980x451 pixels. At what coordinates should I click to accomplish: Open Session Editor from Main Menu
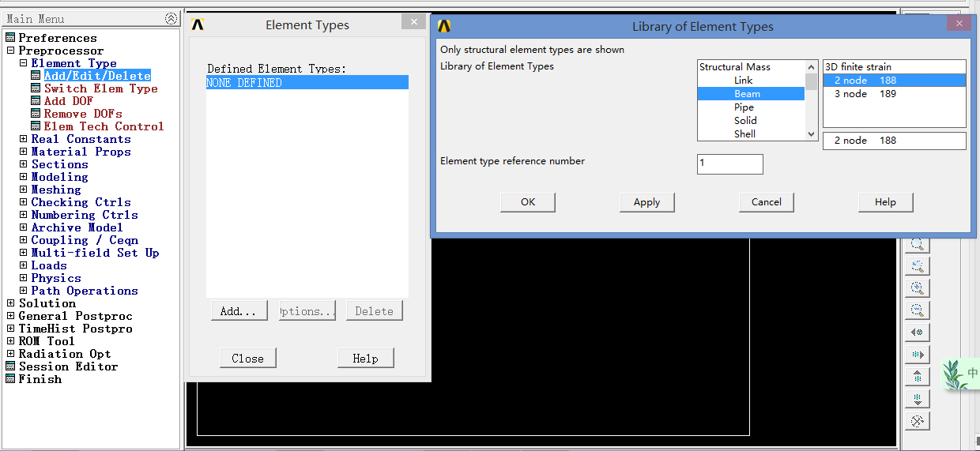[x=68, y=366]
